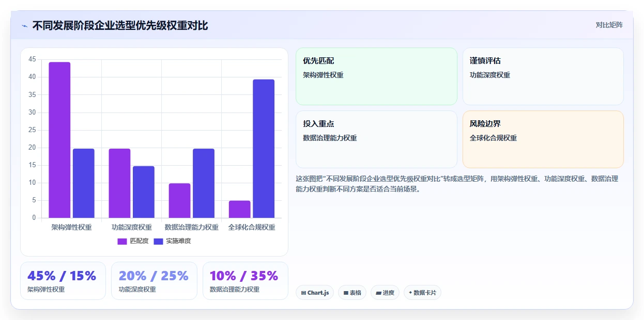Image resolution: width=644 pixels, height=320 pixels.
Task: Click the 全球化合规权重 blue 实施难度 bar
Action: tap(264, 149)
